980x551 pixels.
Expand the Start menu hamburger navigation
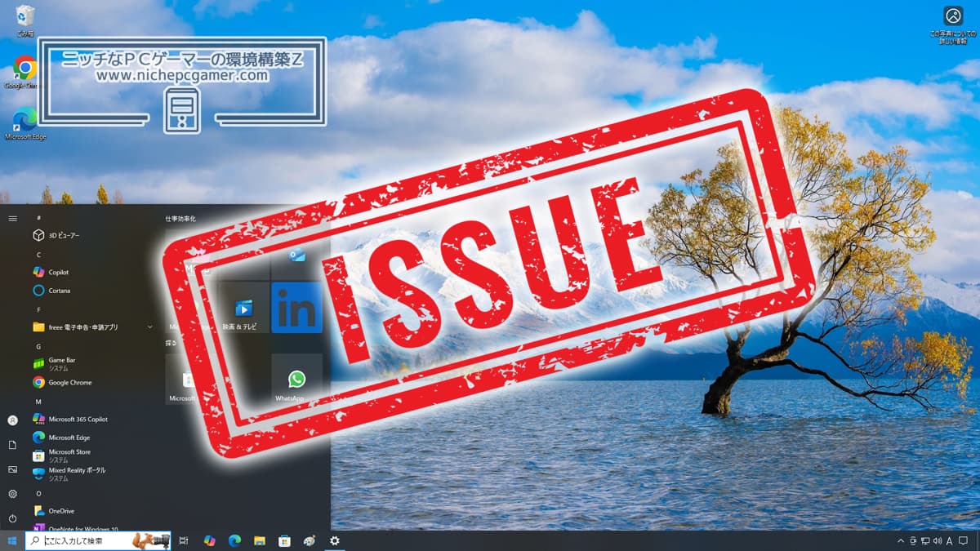click(12, 219)
